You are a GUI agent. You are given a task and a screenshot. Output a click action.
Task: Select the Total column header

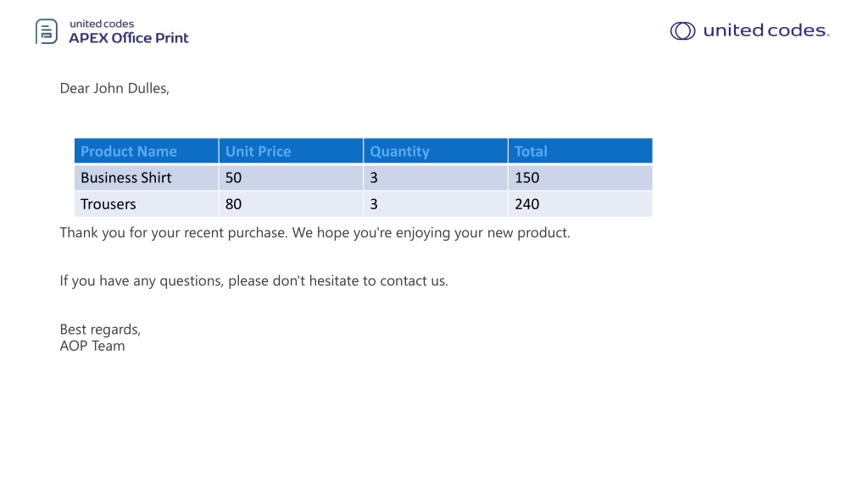580,151
